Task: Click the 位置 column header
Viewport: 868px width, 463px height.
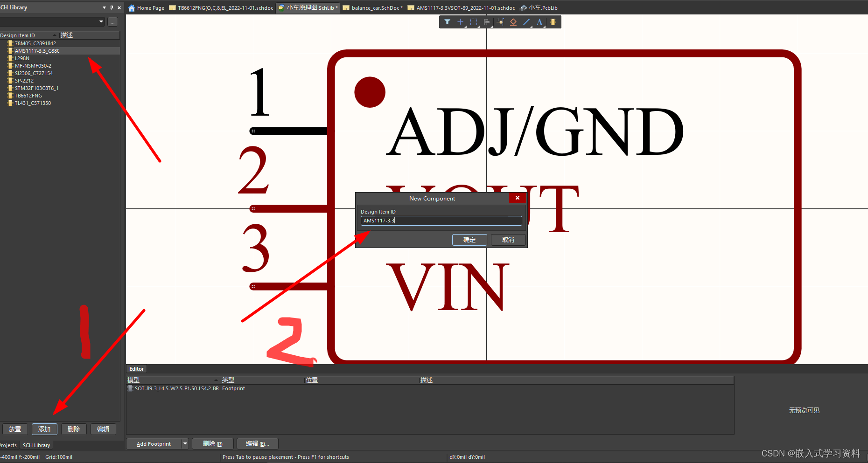Action: pos(362,380)
